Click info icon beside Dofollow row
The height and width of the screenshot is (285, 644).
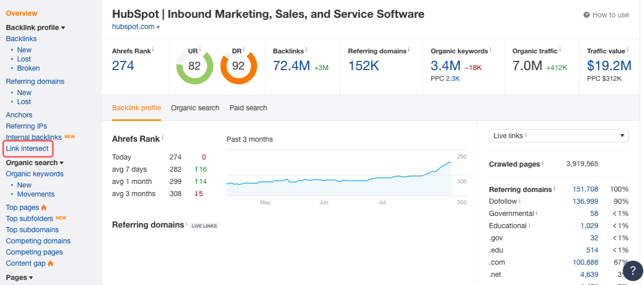pos(519,201)
